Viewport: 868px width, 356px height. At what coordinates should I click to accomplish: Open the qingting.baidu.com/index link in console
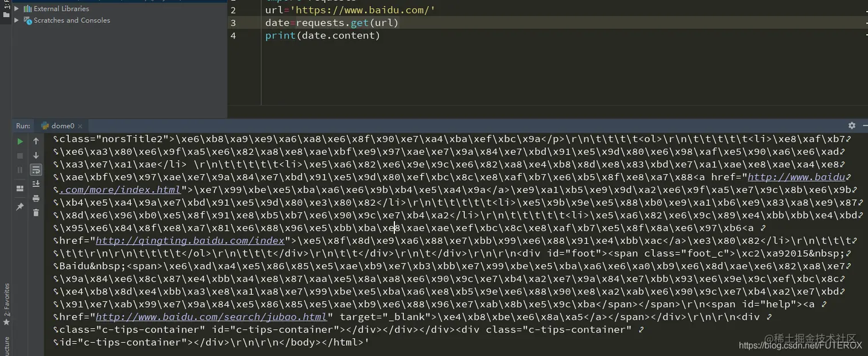[190, 240]
